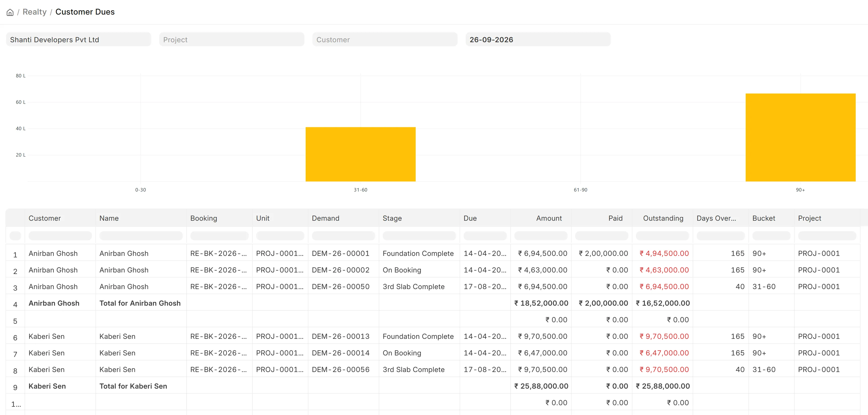Filter rows using the Booking column filter box
This screenshot has width=868, height=415.
click(219, 236)
